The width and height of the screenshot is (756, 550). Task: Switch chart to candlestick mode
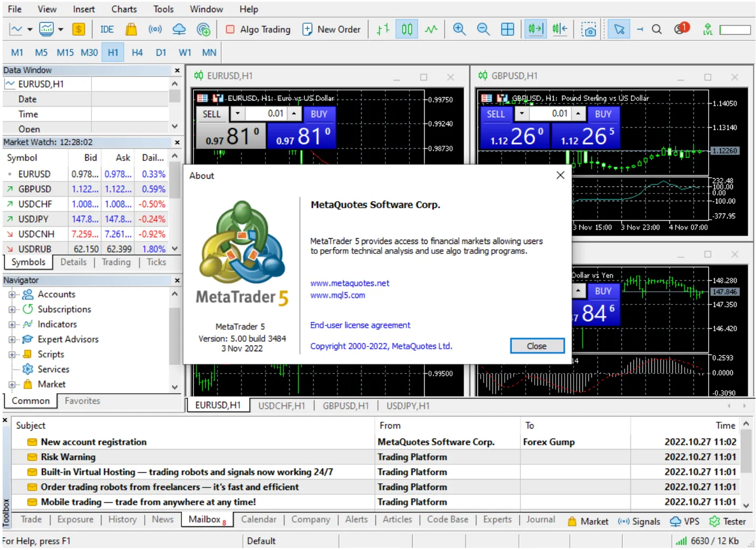coord(407,29)
